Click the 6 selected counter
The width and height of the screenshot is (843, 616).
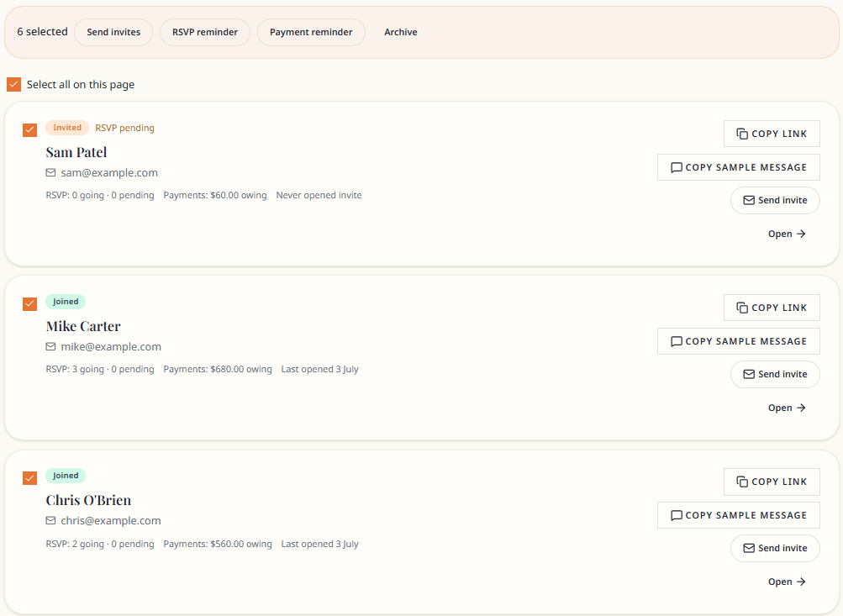[x=43, y=32]
